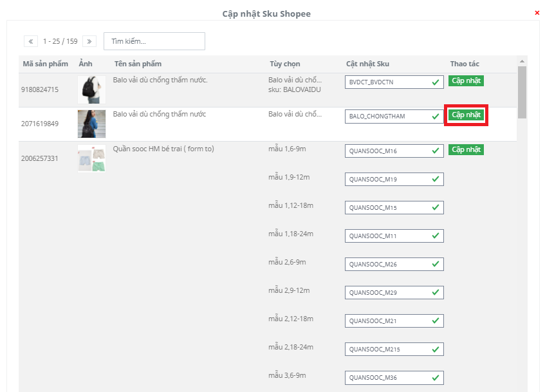This screenshot has width=545, height=392.
Task: Open the black backpack product thumbnail
Action: pyautogui.click(x=91, y=90)
